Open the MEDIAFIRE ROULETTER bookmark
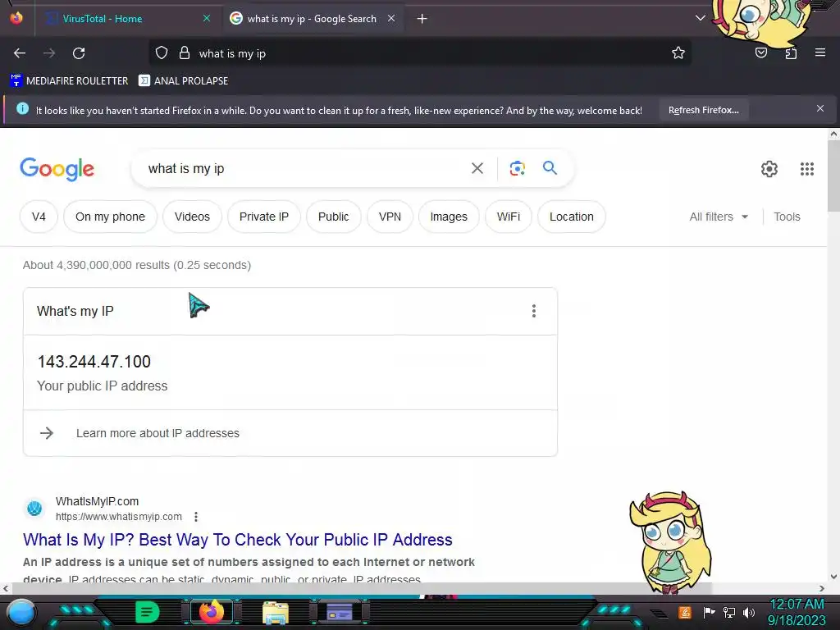The height and width of the screenshot is (630, 840). 69,81
